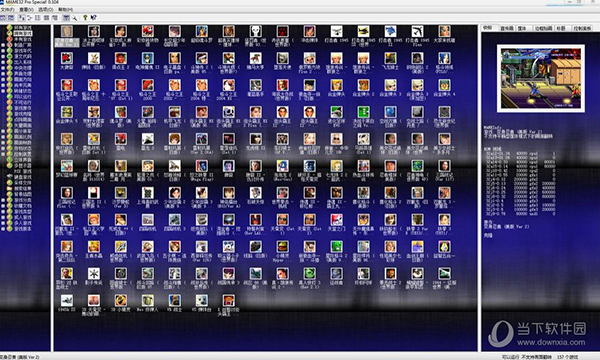Select the red paw print game icon
The height and width of the screenshot is (360, 600).
coord(282,31)
